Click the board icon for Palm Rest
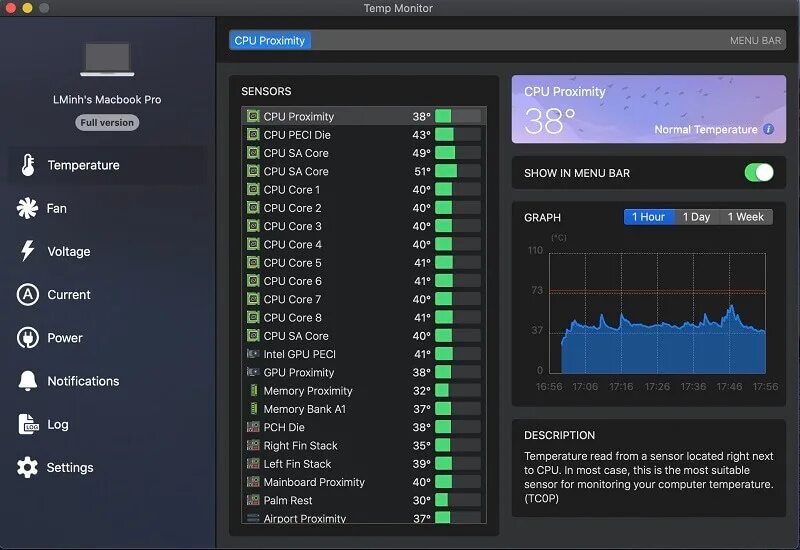Viewport: 800px width, 550px height. click(x=253, y=499)
